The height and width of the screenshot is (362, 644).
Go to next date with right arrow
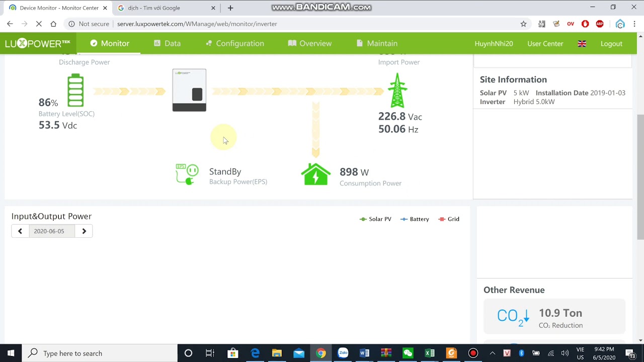point(84,231)
